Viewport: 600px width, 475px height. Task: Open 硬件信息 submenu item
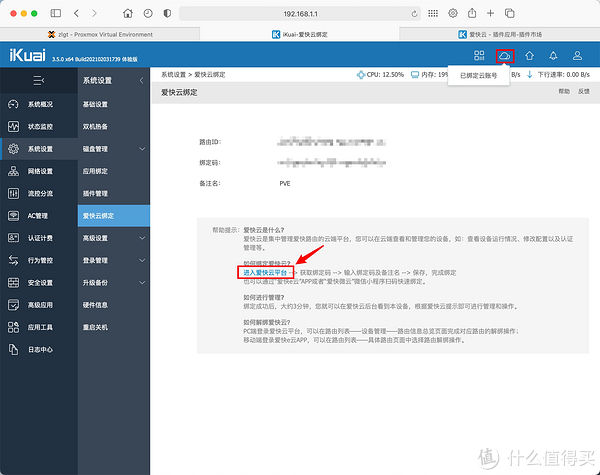[114, 305]
